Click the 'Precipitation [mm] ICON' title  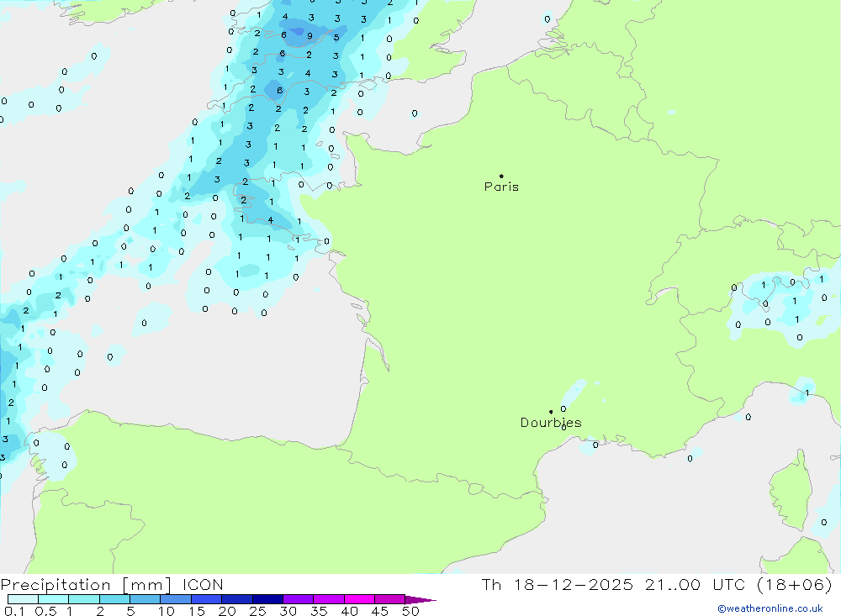coord(112,584)
